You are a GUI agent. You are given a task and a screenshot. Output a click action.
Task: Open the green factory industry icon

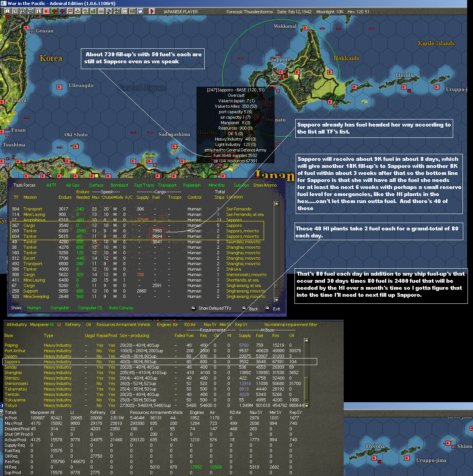(93, 11)
